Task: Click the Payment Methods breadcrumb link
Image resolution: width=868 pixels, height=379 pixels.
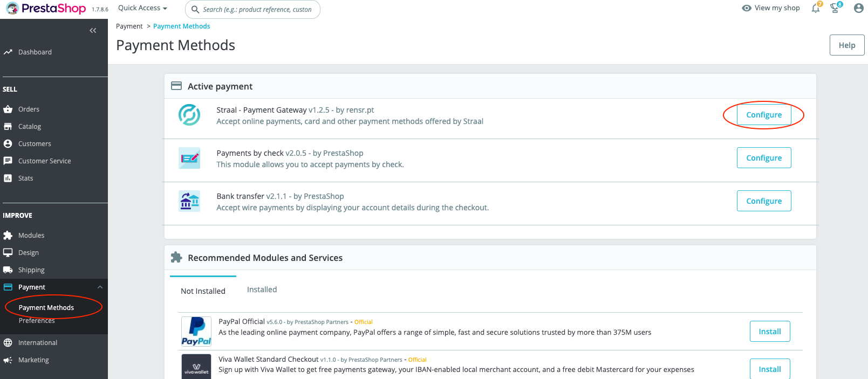Action: [182, 26]
